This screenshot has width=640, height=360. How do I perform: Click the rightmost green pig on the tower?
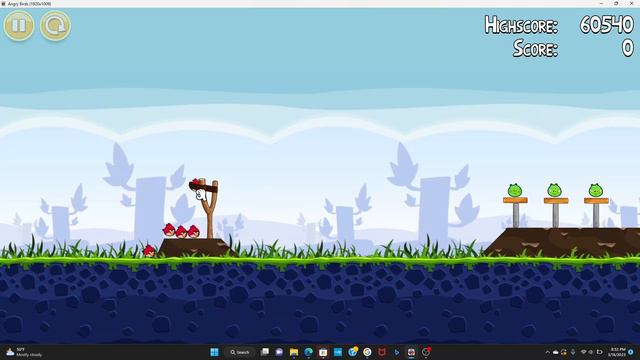596,190
